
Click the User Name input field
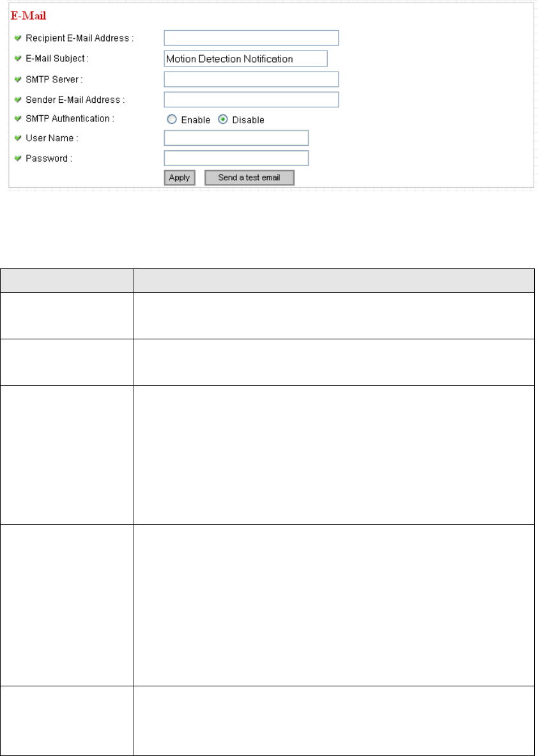pyautogui.click(x=236, y=138)
